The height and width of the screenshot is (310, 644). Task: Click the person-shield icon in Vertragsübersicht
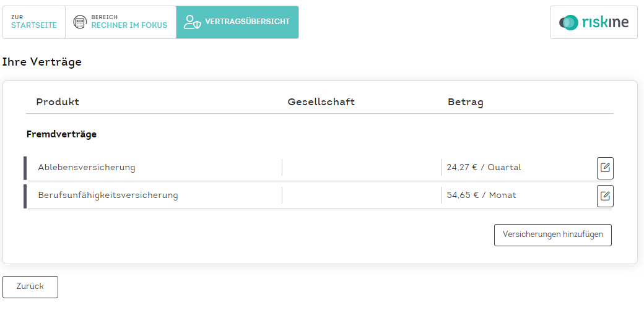[x=192, y=22]
